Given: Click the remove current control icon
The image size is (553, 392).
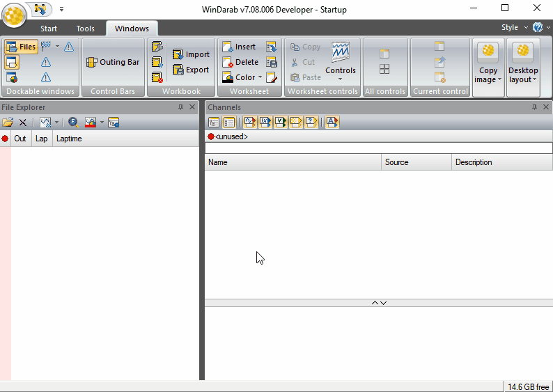Looking at the screenshot, I should coord(439,77).
